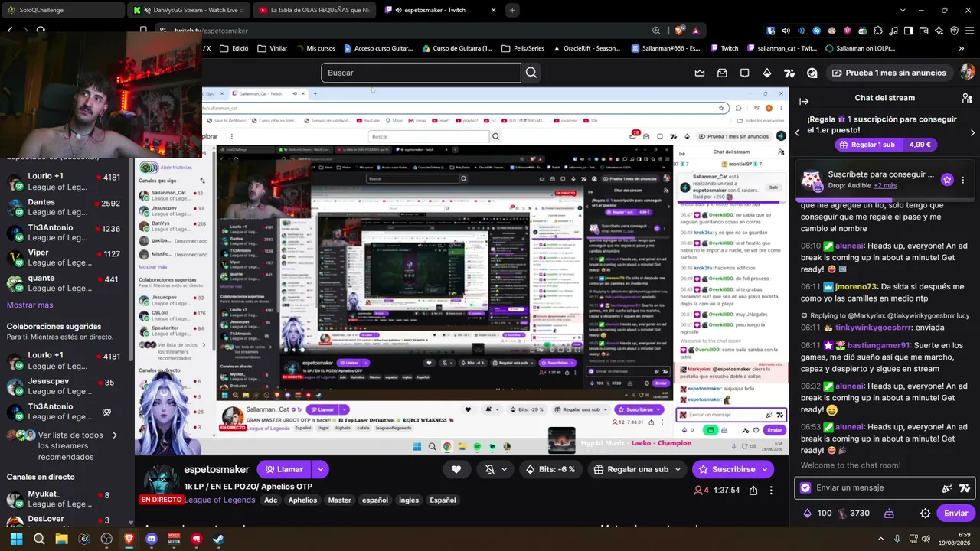Switch to the DahVysGG Stream browser tab

(188, 10)
